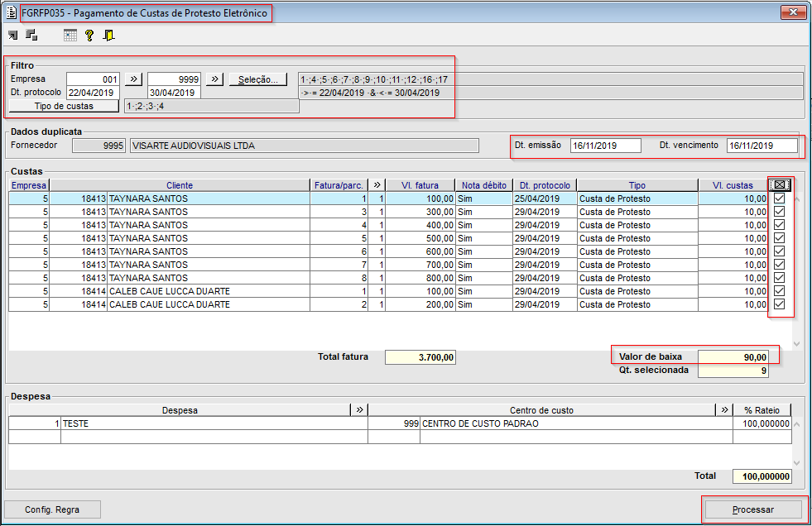Uncheck the row with Vl. fatura 500,00

point(780,238)
